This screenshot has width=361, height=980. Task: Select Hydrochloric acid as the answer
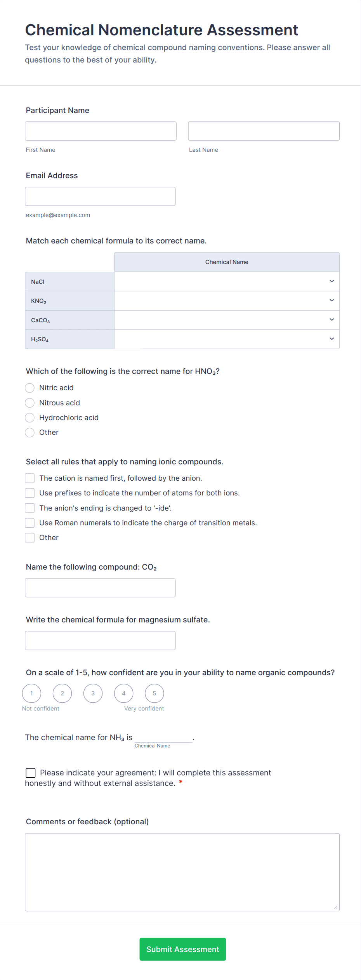(30, 417)
